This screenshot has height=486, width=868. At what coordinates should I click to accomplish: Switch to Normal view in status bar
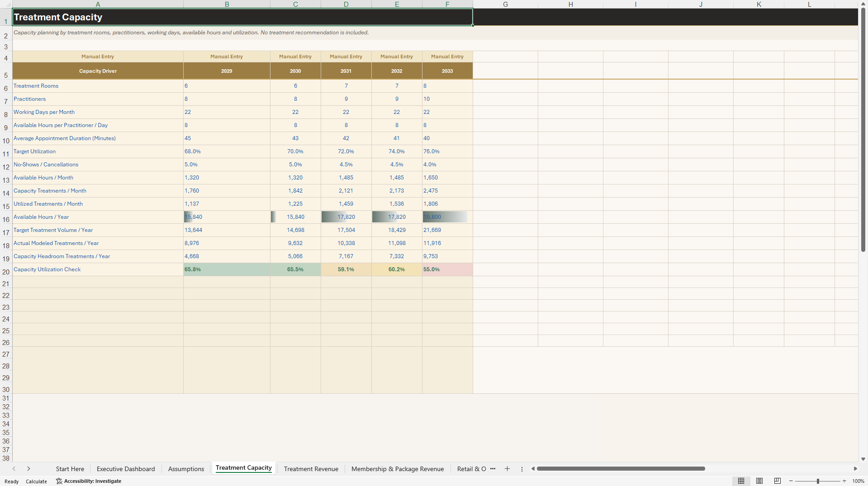(741, 481)
